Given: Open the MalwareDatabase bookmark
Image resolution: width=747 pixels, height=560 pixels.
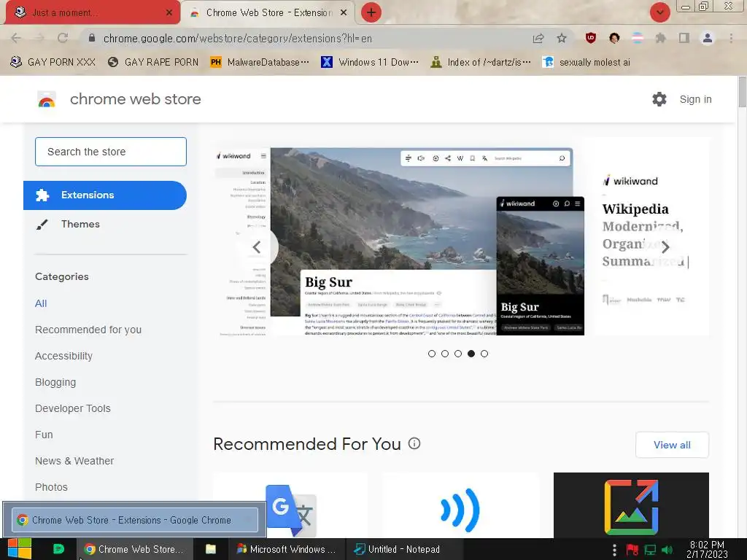Looking at the screenshot, I should [260, 63].
